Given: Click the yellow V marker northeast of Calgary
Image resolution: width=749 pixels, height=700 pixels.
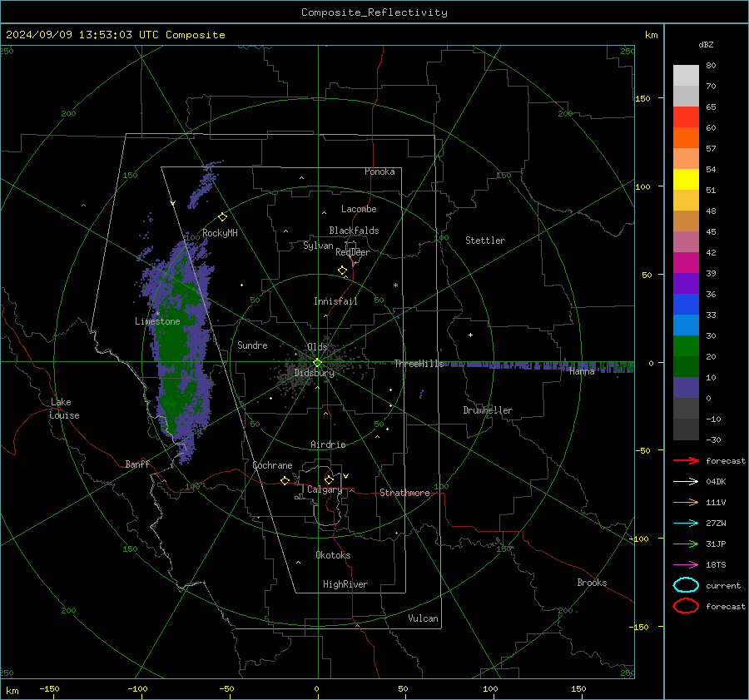Looking at the screenshot, I should [x=346, y=476].
